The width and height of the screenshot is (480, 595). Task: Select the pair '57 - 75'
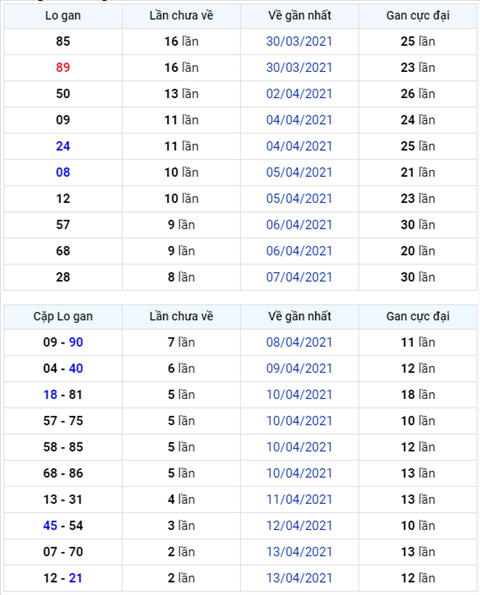point(63,421)
